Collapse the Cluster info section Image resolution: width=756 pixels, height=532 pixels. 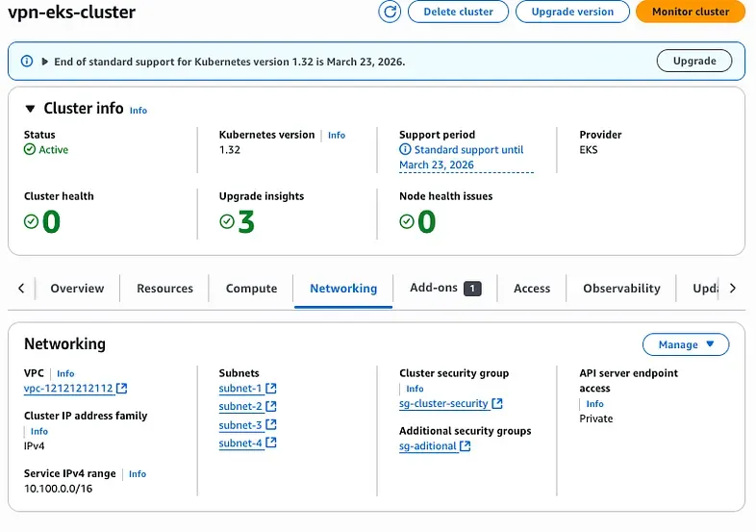coord(31,109)
